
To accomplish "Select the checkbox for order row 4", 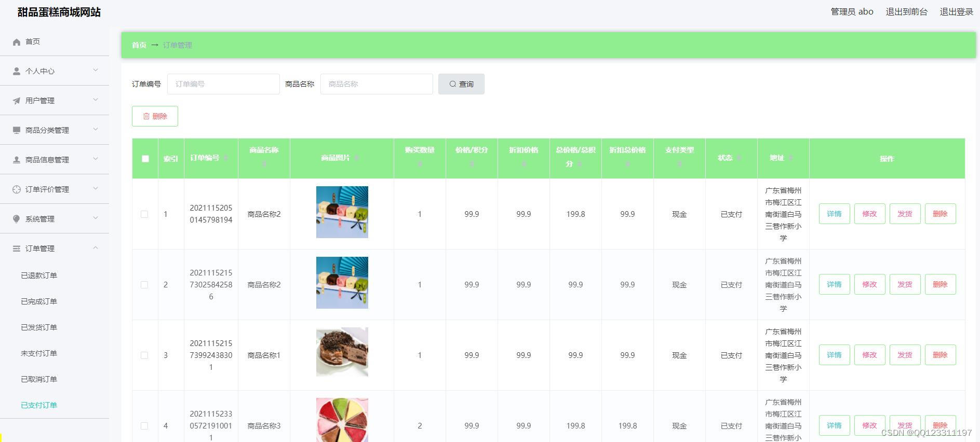I will tap(144, 426).
